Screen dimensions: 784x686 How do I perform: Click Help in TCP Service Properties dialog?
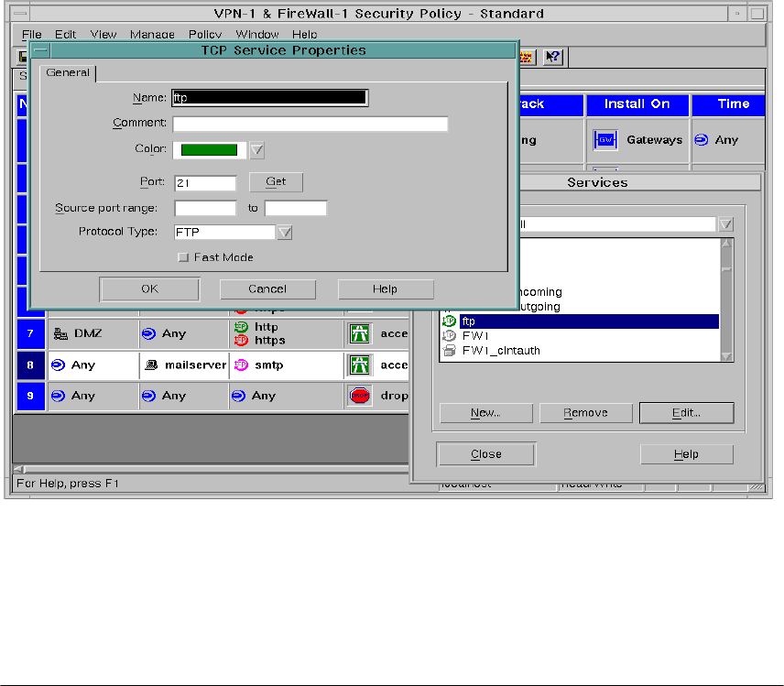tap(385, 289)
